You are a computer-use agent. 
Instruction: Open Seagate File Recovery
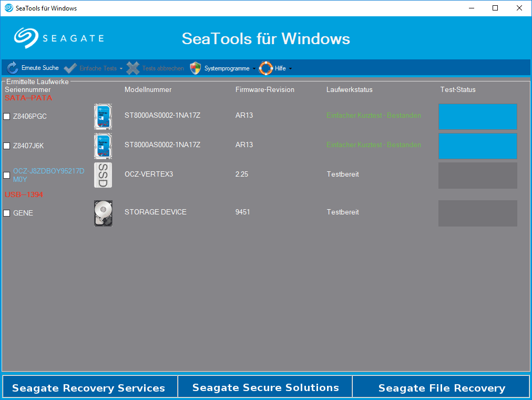click(x=441, y=386)
